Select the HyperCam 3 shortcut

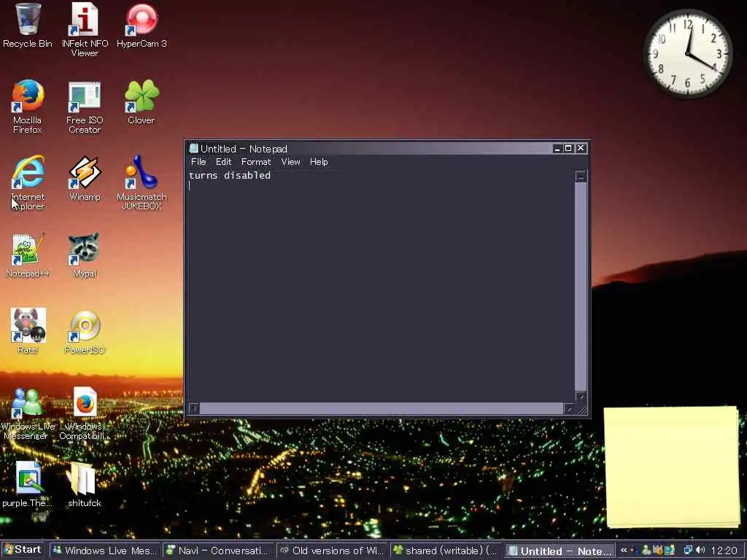coord(142,26)
